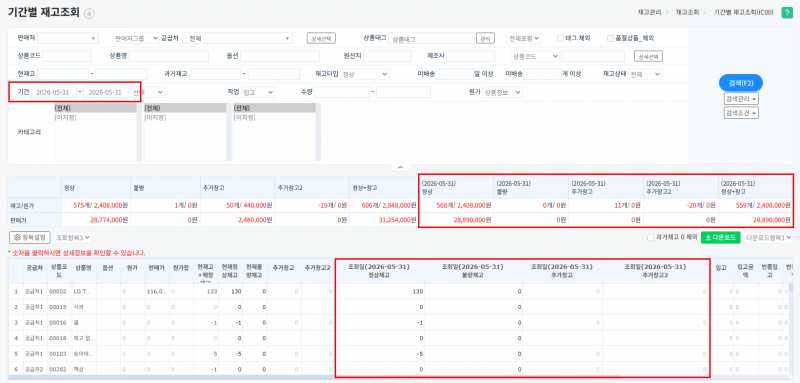Image resolution: width=800 pixels, height=383 pixels.
Task: Click the 28,774,000원 판매가 summary value
Action: tap(109, 220)
